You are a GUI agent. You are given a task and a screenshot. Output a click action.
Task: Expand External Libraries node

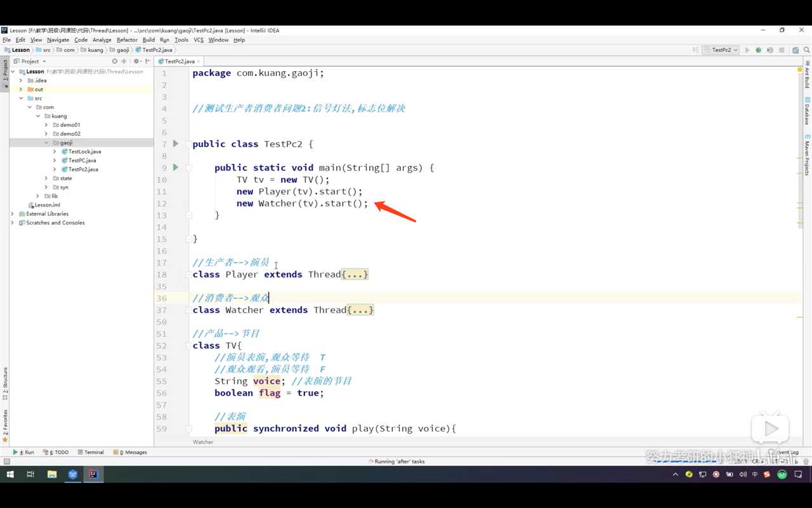click(13, 214)
